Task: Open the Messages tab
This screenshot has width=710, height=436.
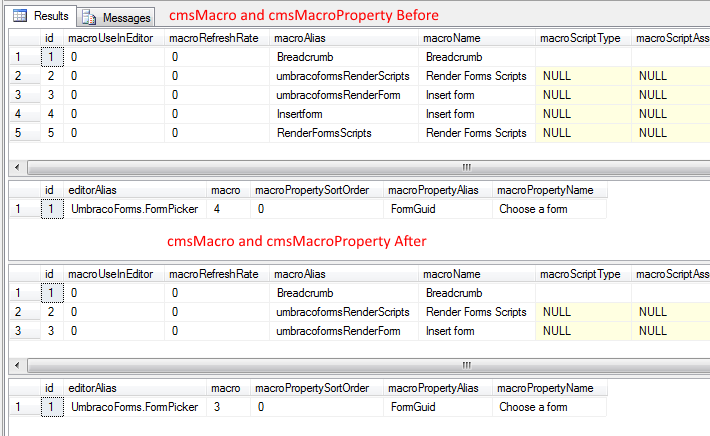Action: (116, 17)
